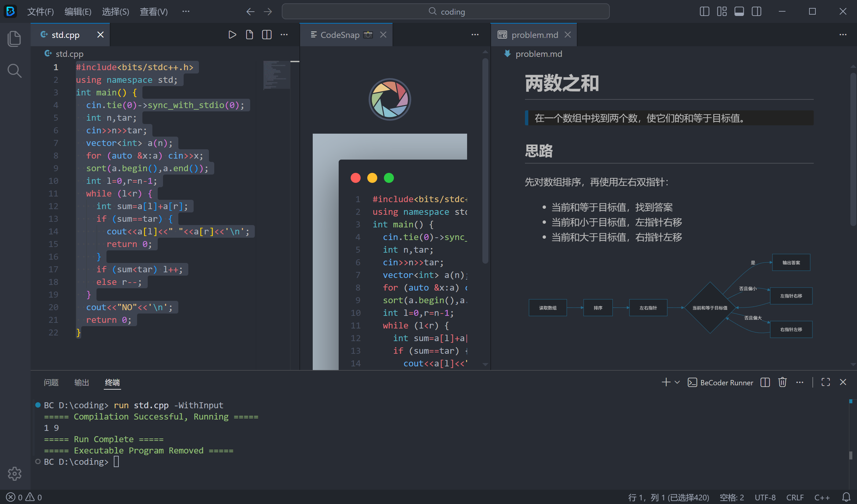Change encoding UTF-8 in status bar
This screenshot has height=504, width=857.
pos(765,498)
